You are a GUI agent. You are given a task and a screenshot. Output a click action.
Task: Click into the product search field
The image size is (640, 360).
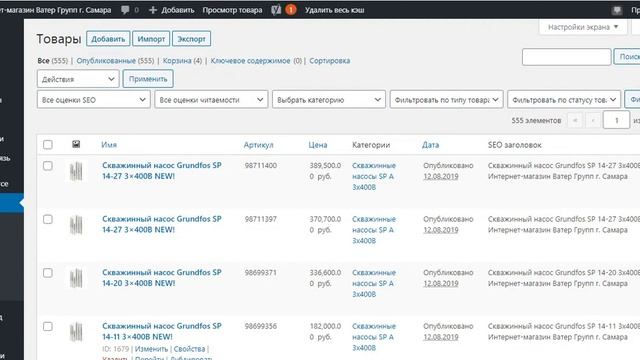tap(567, 57)
